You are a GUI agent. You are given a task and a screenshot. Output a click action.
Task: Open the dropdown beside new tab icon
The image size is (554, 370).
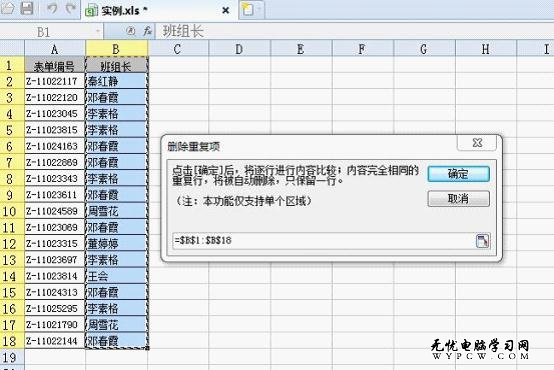coord(258,10)
